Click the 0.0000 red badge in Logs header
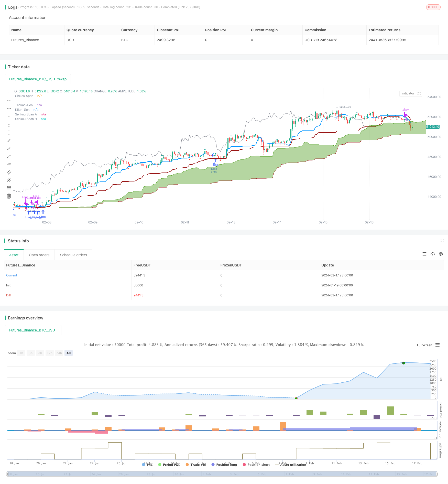The image size is (448, 484). pyautogui.click(x=433, y=7)
